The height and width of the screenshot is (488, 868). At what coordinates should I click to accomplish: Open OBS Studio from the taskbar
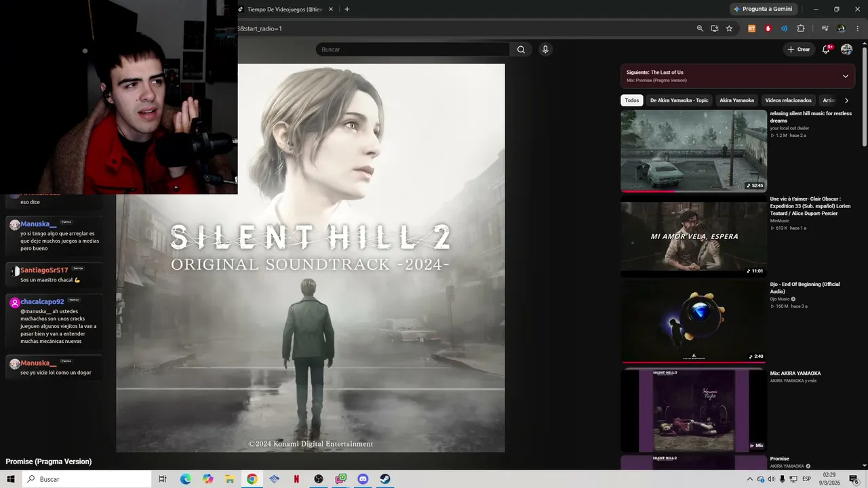(x=318, y=479)
